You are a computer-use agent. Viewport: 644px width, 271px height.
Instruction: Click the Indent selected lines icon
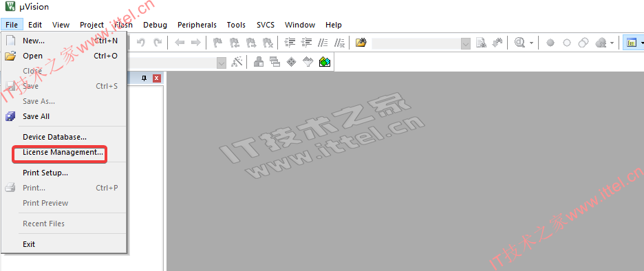click(x=290, y=43)
